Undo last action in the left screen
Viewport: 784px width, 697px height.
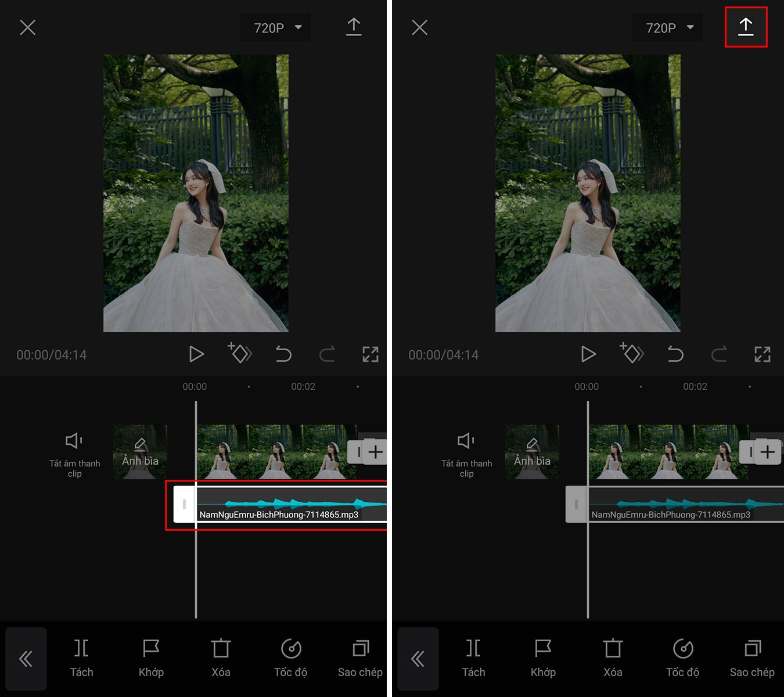tap(283, 354)
